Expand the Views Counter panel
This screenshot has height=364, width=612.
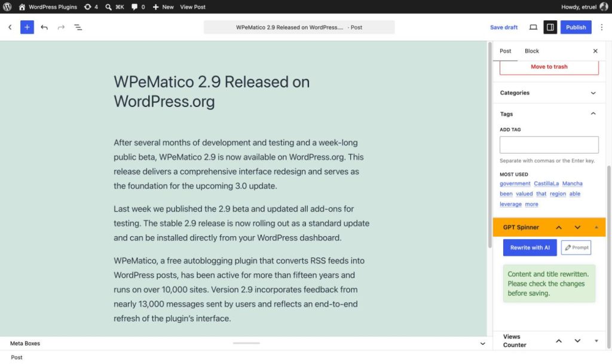pyautogui.click(x=596, y=341)
